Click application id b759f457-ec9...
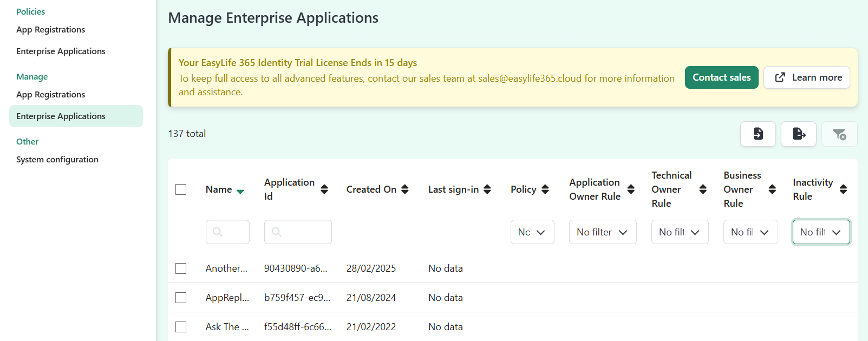The width and height of the screenshot is (868, 341). point(297,298)
